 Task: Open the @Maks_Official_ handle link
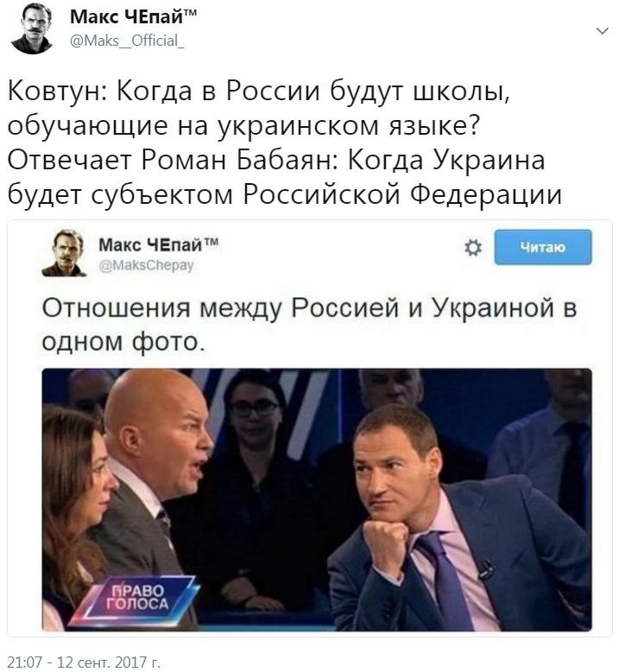click(x=127, y=41)
